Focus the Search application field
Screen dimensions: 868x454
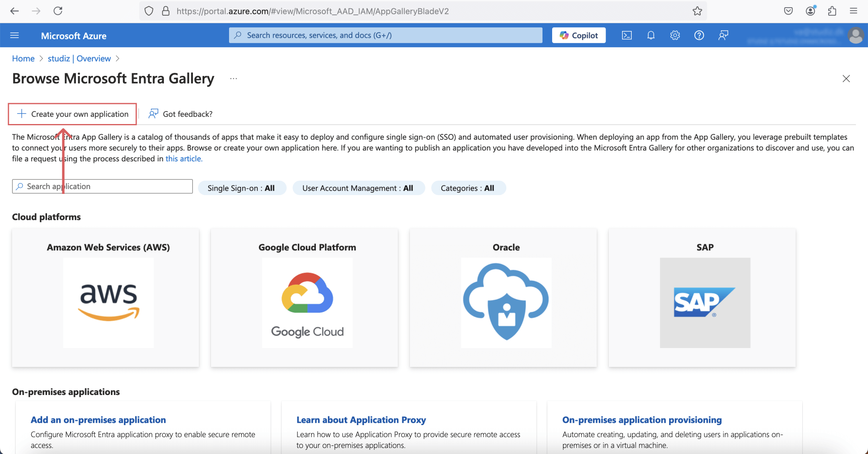102,186
